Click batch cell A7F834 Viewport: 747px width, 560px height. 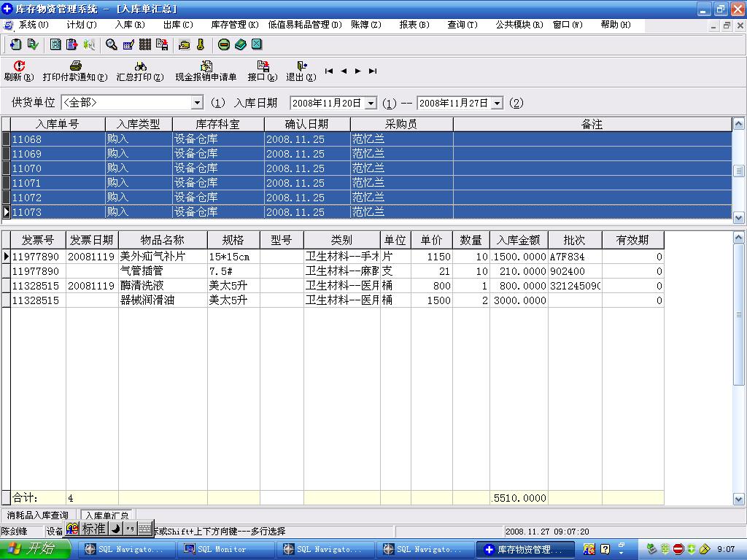(575, 256)
